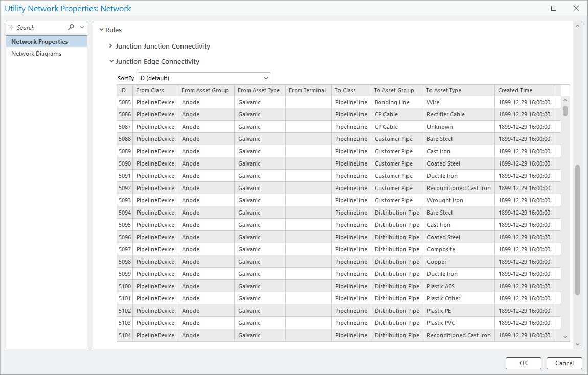Click the Created Time column header
The width and height of the screenshot is (588, 375).
tap(515, 90)
